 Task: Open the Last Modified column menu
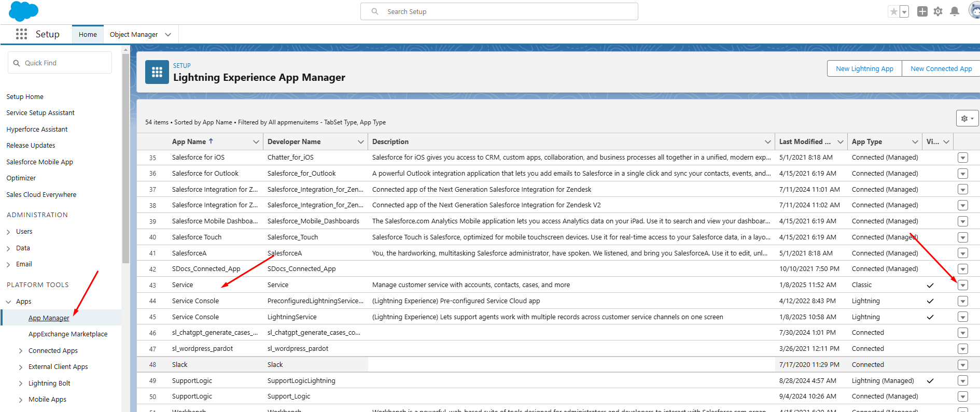[841, 142]
